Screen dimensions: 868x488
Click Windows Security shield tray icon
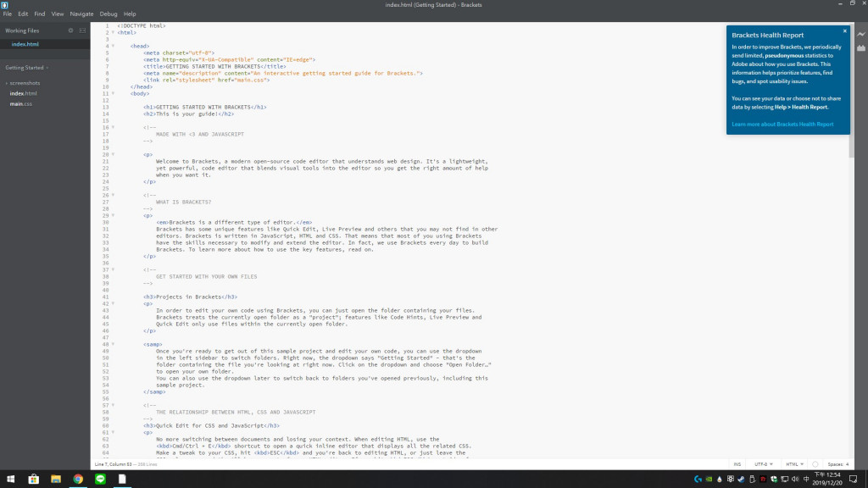[774, 480]
